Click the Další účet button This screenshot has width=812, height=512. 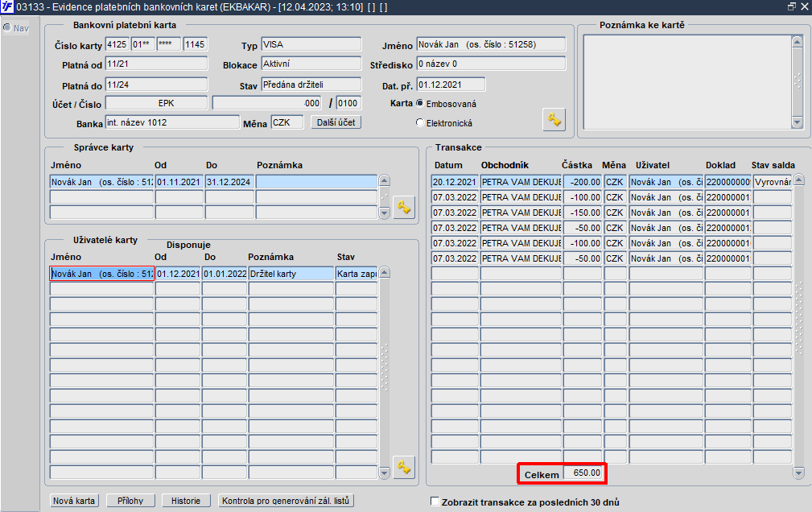pos(336,122)
